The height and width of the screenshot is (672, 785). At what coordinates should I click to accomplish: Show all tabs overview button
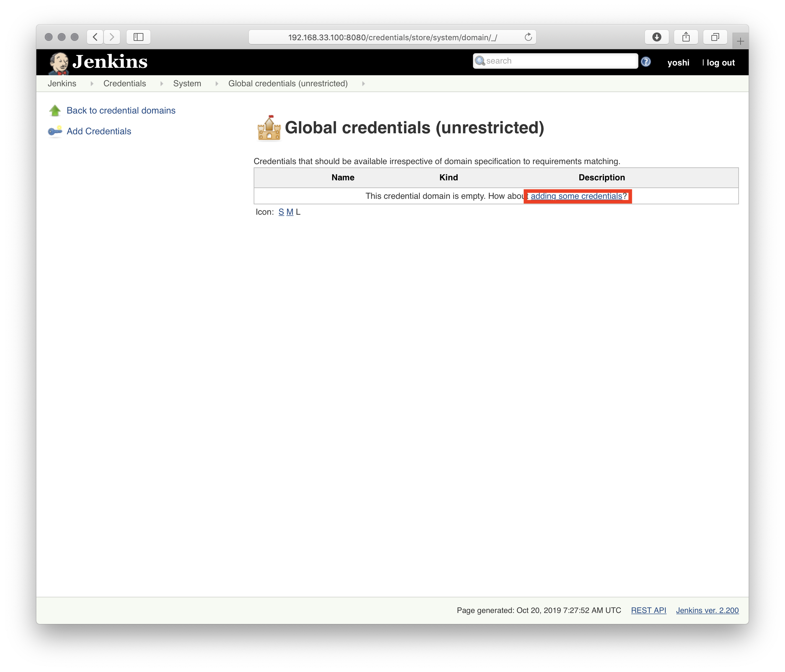[x=715, y=37]
